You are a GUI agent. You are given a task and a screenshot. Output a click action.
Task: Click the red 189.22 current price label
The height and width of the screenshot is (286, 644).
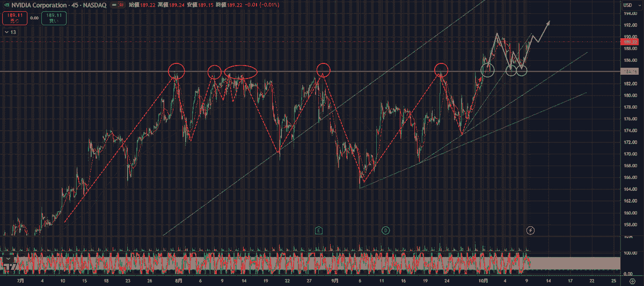(x=630, y=41)
